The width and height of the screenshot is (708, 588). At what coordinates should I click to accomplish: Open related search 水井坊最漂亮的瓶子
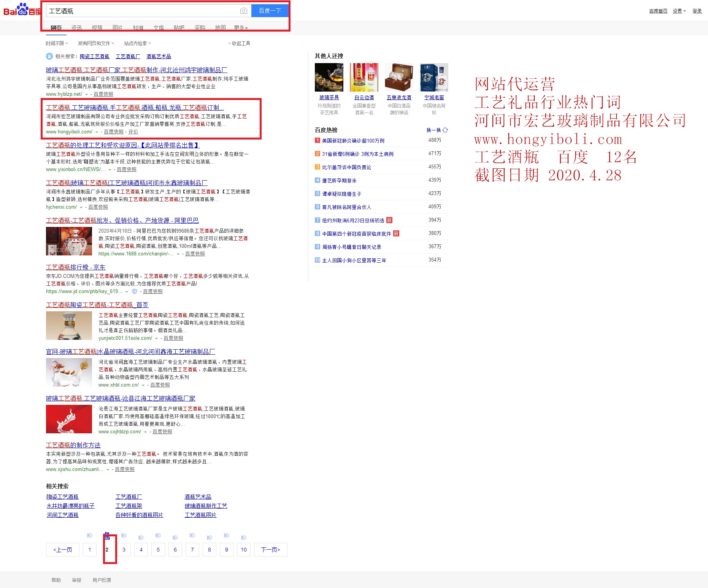[x=70, y=506]
